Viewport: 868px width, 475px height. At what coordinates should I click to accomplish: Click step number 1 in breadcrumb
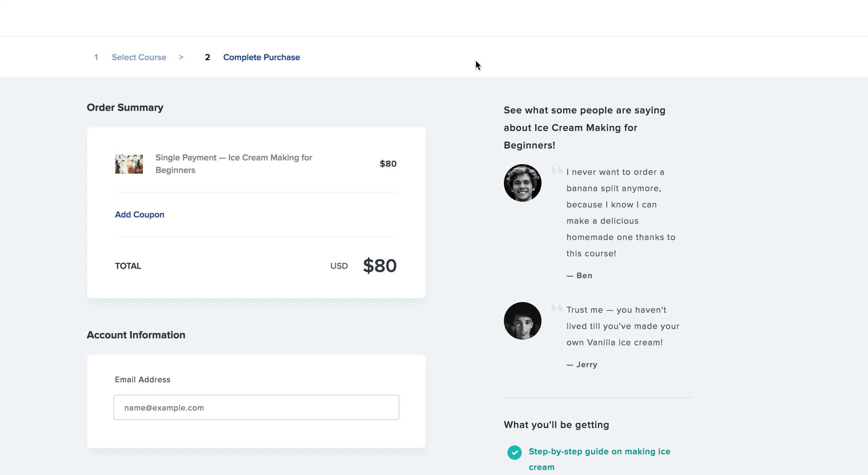point(96,57)
